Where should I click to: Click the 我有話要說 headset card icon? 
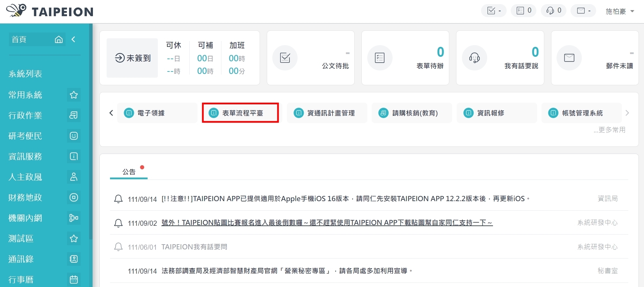[x=475, y=58]
